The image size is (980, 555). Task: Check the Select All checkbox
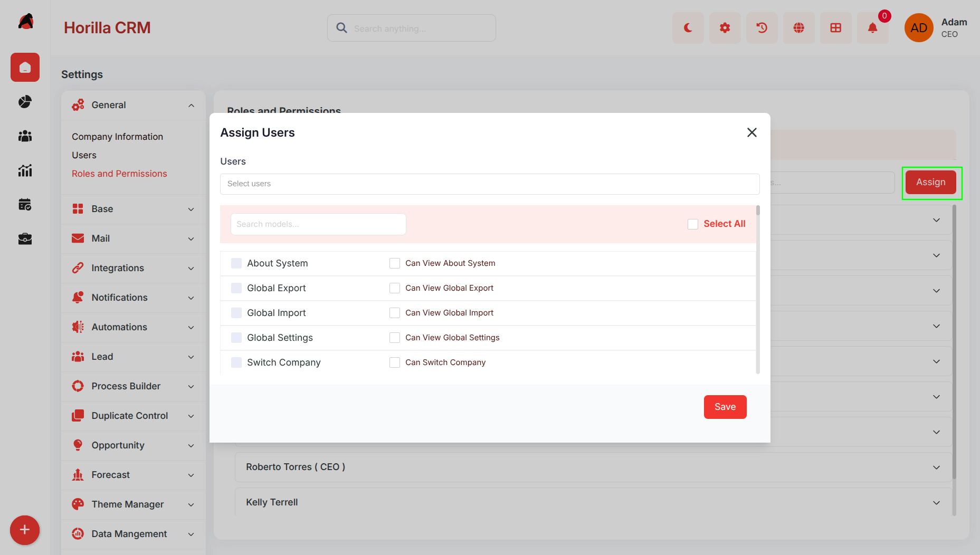point(693,224)
